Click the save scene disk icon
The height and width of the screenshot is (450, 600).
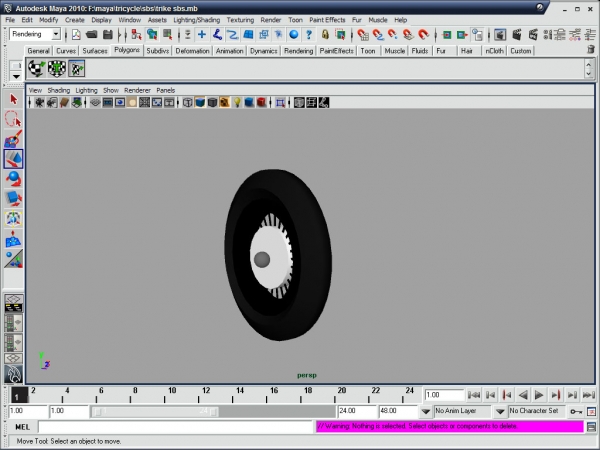pos(108,35)
